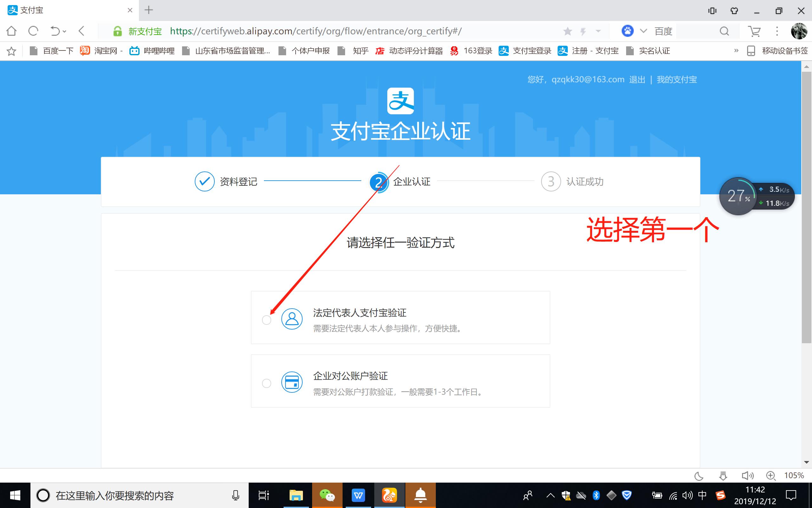This screenshot has width=812, height=508.
Task: Open 我的支付宝 link
Action: click(x=677, y=80)
